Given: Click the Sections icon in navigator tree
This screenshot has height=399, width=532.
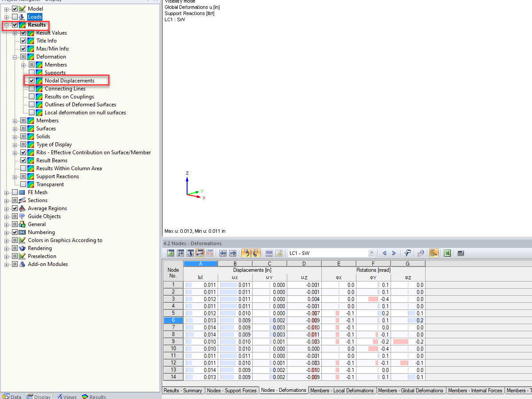Looking at the screenshot, I should pos(23,200).
